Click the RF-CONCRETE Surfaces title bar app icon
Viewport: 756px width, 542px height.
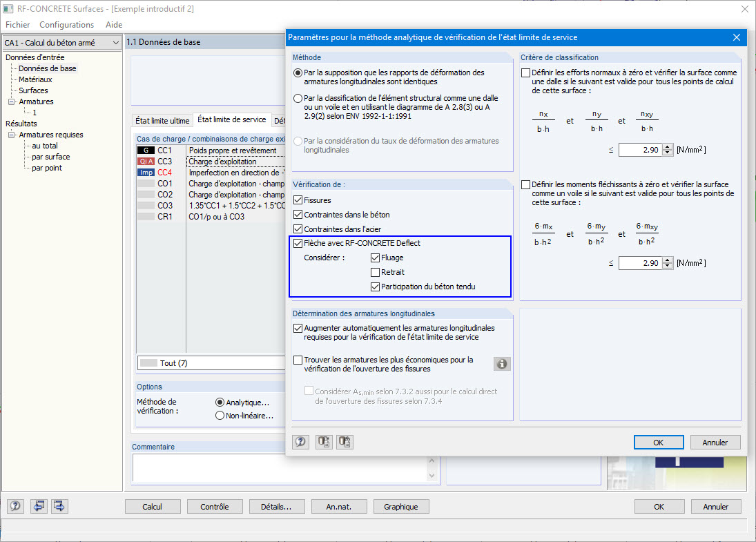[x=8, y=9]
